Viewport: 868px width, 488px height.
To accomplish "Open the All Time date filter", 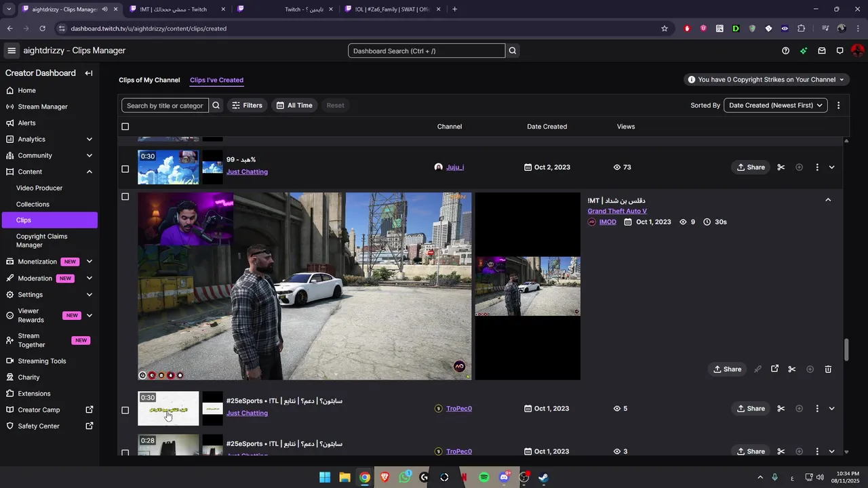I will [294, 105].
